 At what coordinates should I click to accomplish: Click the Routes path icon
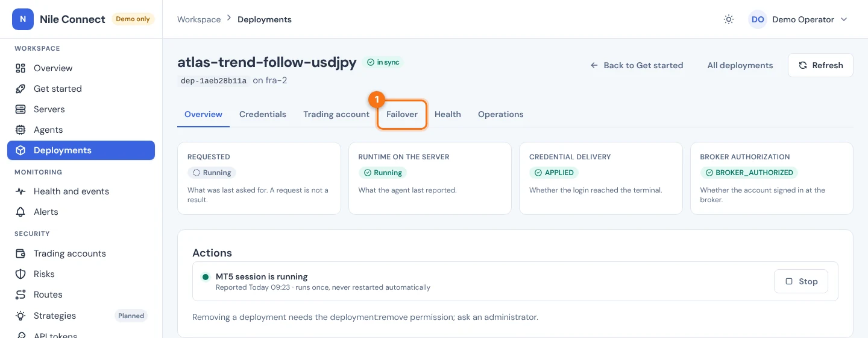[20, 295]
